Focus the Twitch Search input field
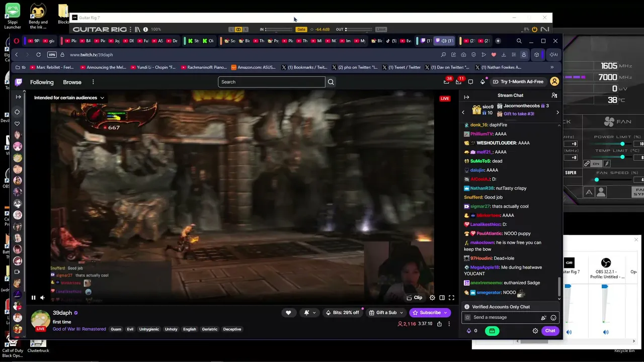This screenshot has height=362, width=644. 272,82
